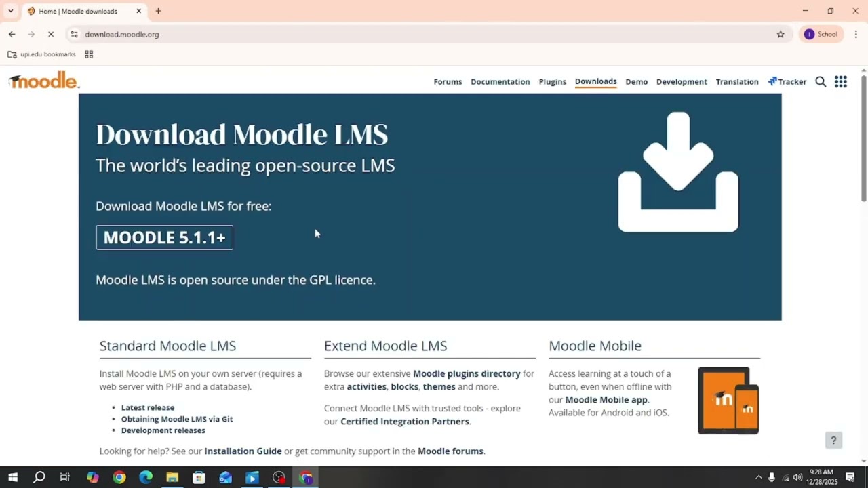The height and width of the screenshot is (488, 868).
Task: Open Outlook from taskbar
Action: click(225, 478)
